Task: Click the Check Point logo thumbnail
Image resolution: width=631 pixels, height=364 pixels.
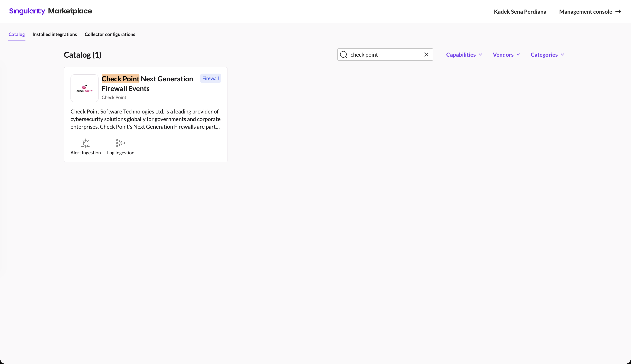Action: [x=85, y=88]
